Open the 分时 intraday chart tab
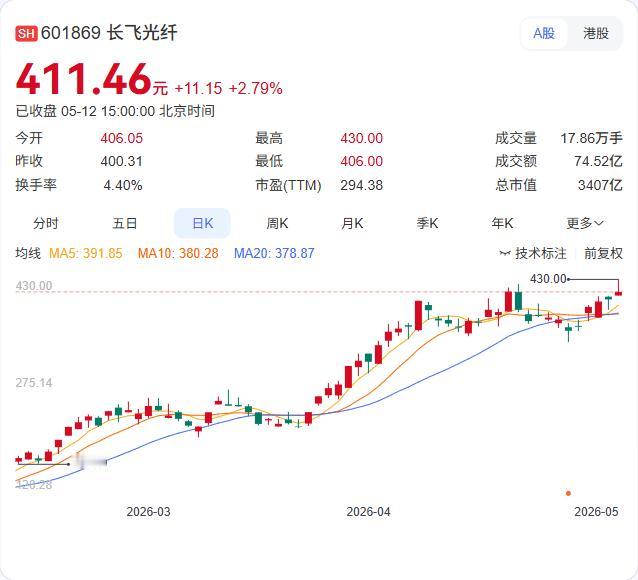 [46, 223]
